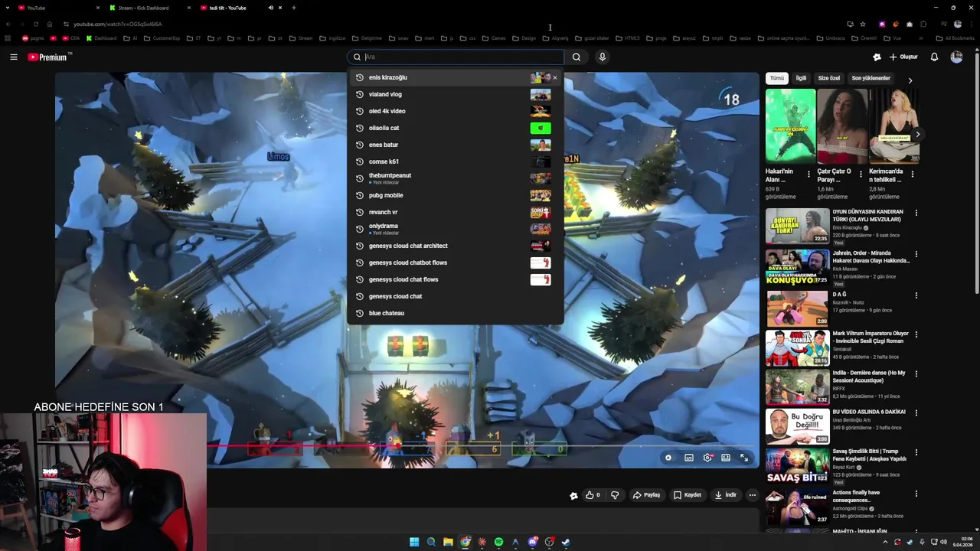Image resolution: width=980 pixels, height=551 pixels.
Task: Like the video with the thumbs up
Action: tap(593, 495)
